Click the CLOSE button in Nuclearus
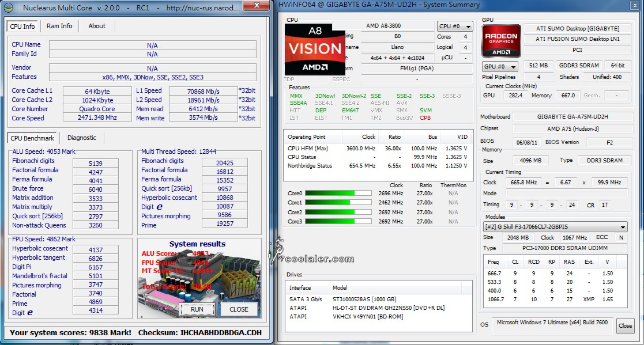 click(239, 309)
